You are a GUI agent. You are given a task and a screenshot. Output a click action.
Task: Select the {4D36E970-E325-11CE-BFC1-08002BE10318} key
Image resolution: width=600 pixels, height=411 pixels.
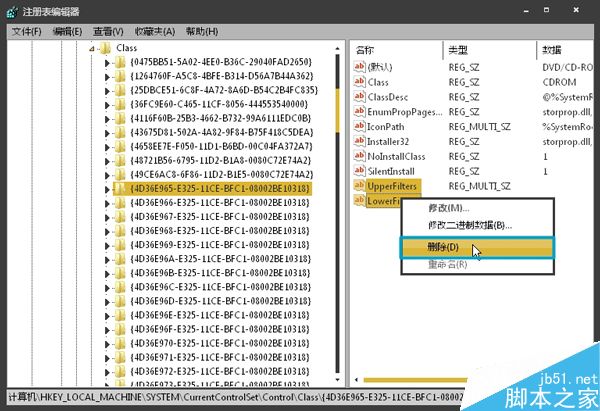tap(220, 344)
